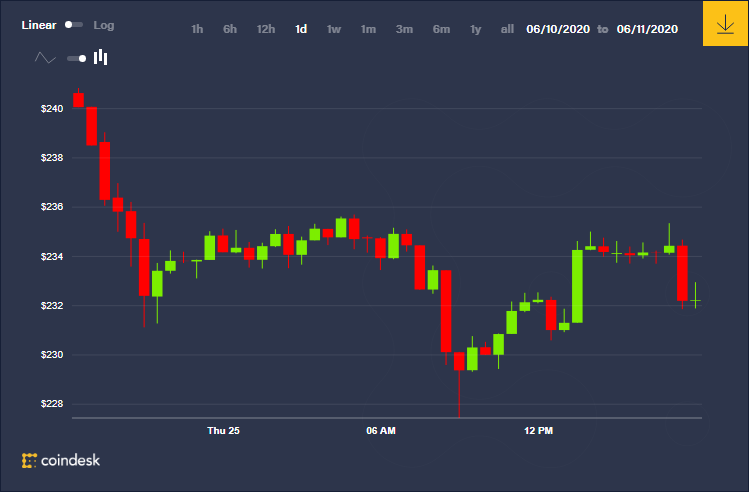Click the first red candle above $240
Image resolution: width=749 pixels, height=492 pixels.
(x=78, y=99)
